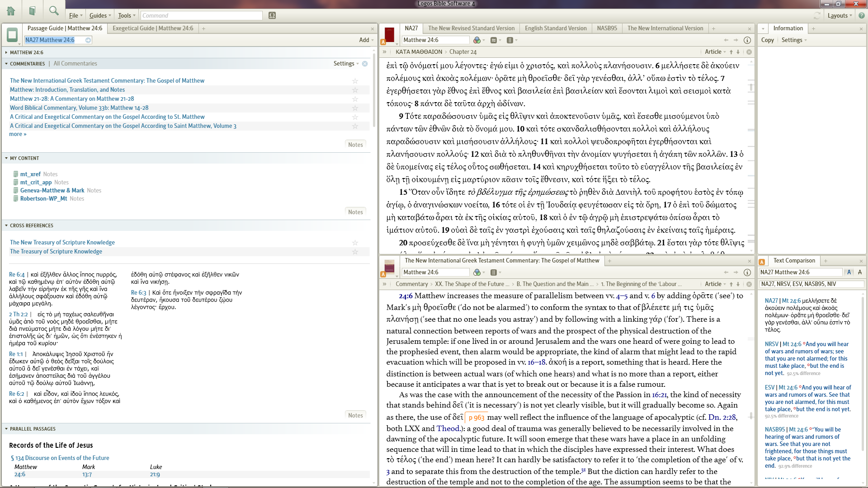Toggle blue A differences display in Text Comparison

[849, 272]
